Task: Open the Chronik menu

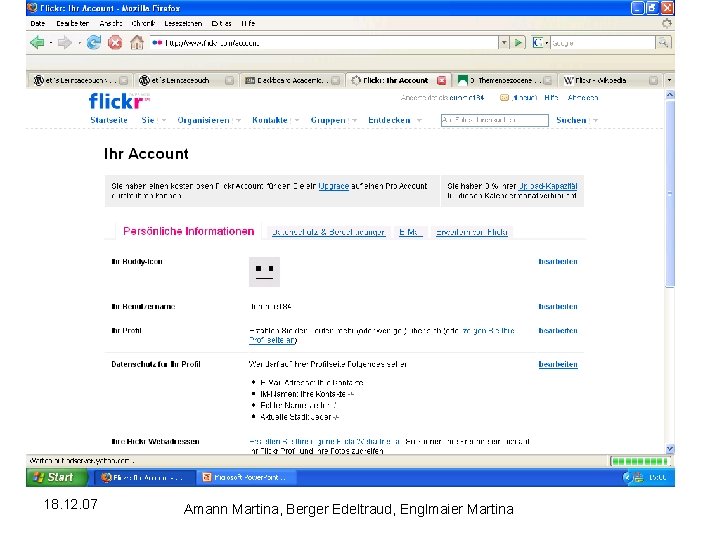Action: click(143, 23)
